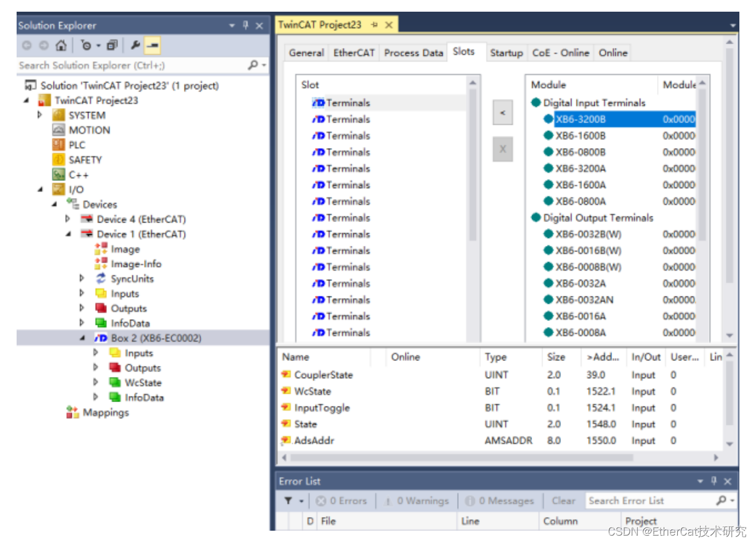The width and height of the screenshot is (756, 543).
Task: Pin the TwinCAT Project23 document tab
Action: point(374,25)
